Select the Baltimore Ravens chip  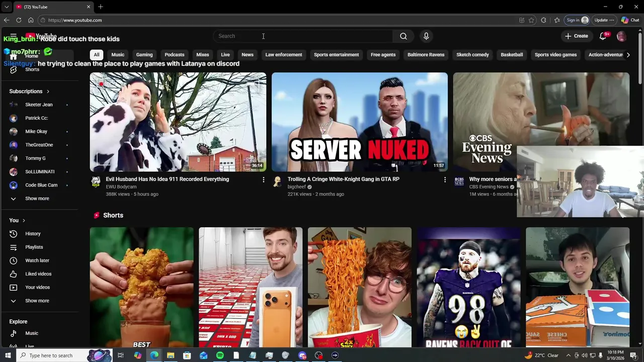pos(426,55)
